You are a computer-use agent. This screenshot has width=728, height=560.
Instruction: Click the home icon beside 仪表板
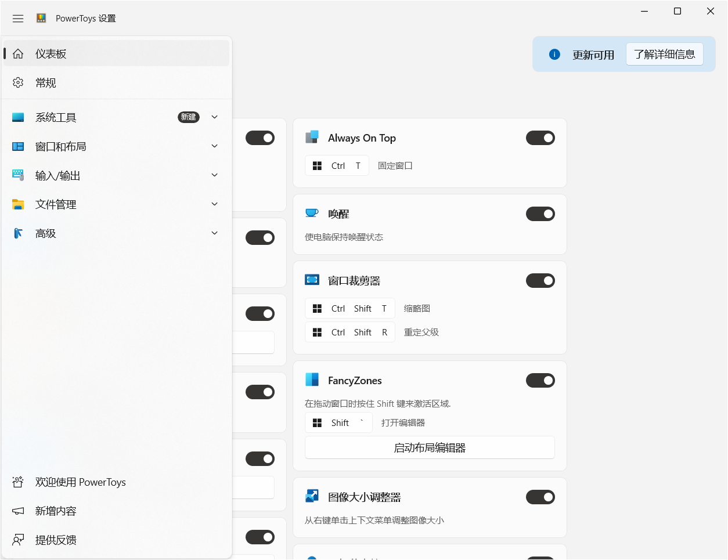click(18, 54)
